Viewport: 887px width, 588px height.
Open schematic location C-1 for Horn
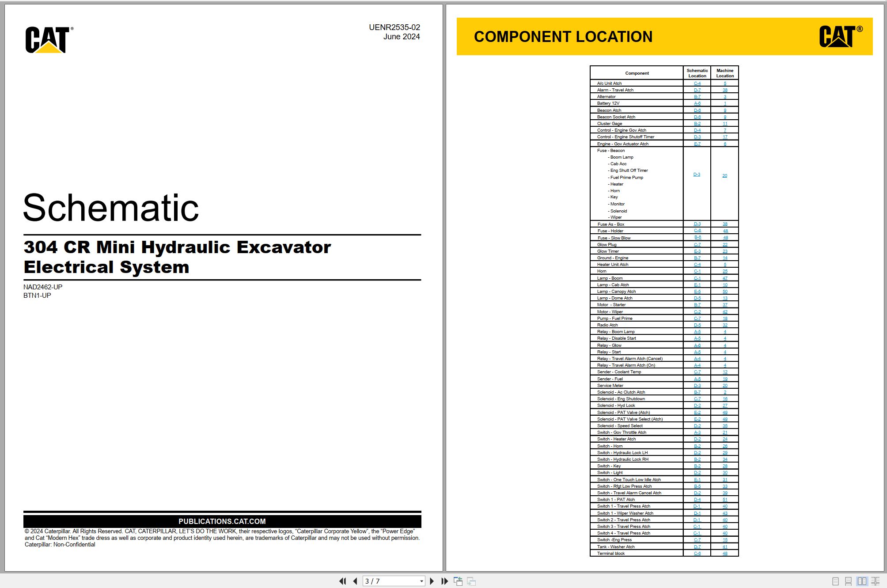pos(697,271)
